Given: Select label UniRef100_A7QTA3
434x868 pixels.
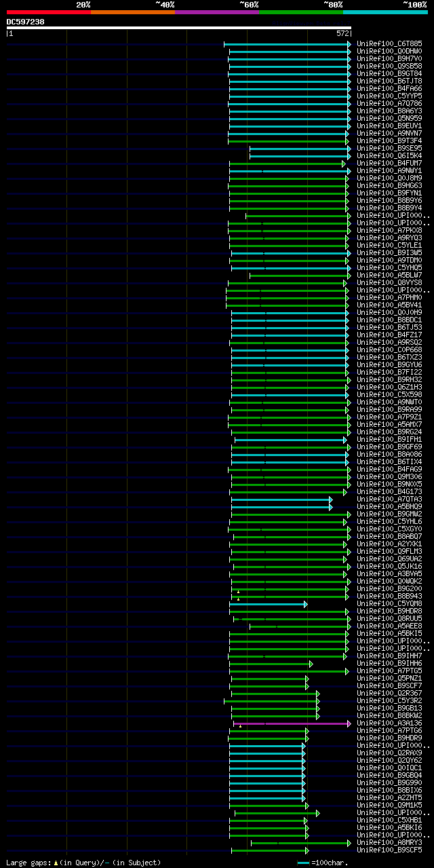Looking at the screenshot, I should point(391,499).
